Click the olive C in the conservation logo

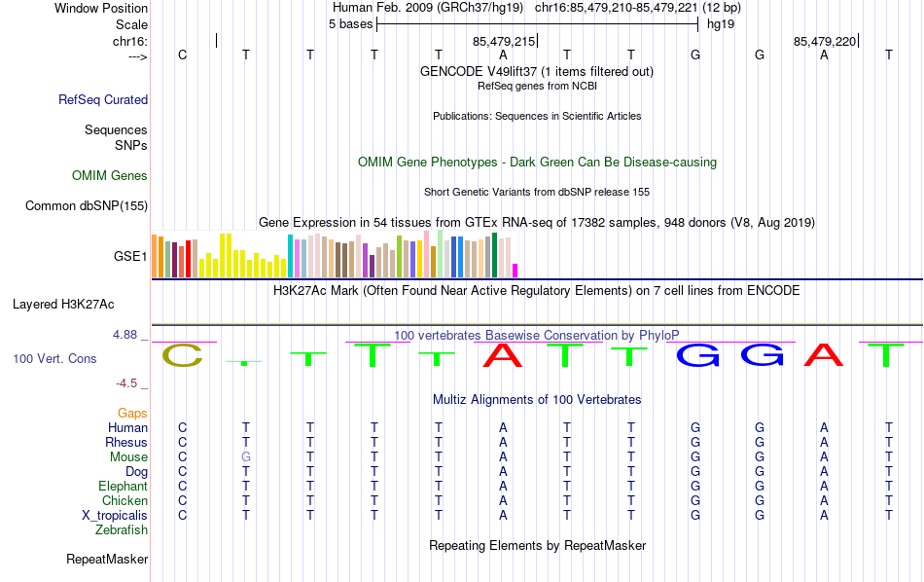(183, 355)
